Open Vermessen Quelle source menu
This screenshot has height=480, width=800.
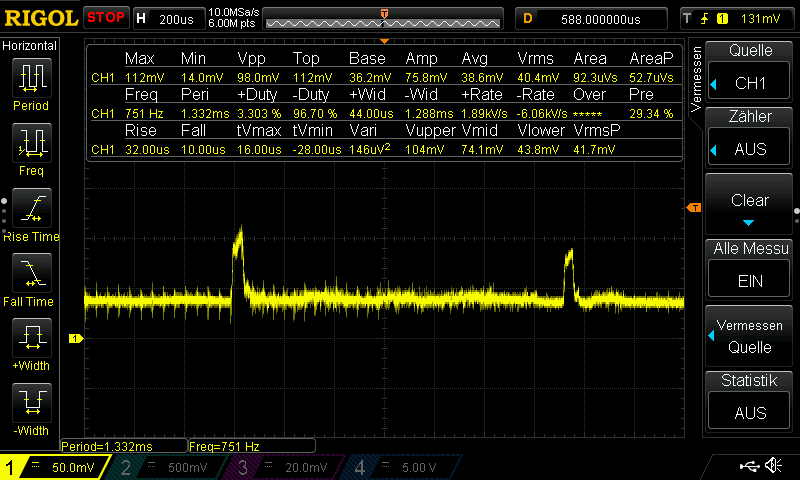[750, 337]
